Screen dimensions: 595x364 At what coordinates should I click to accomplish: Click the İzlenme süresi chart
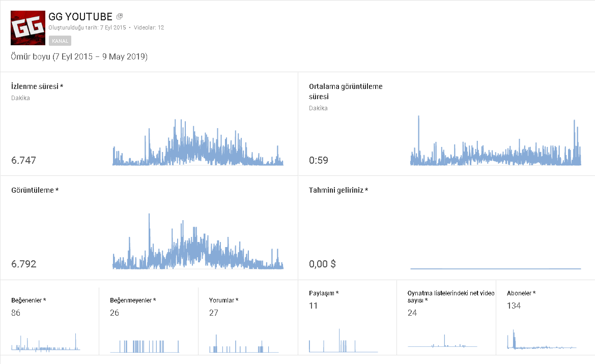[198, 142]
